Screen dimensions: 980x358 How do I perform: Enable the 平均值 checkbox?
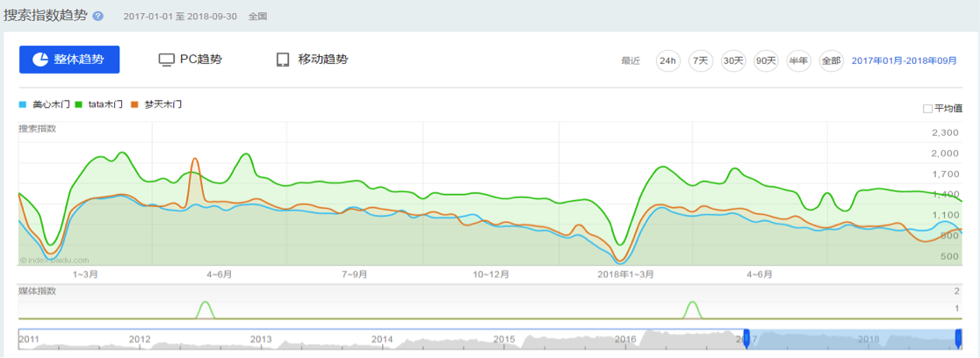pyautogui.click(x=927, y=109)
